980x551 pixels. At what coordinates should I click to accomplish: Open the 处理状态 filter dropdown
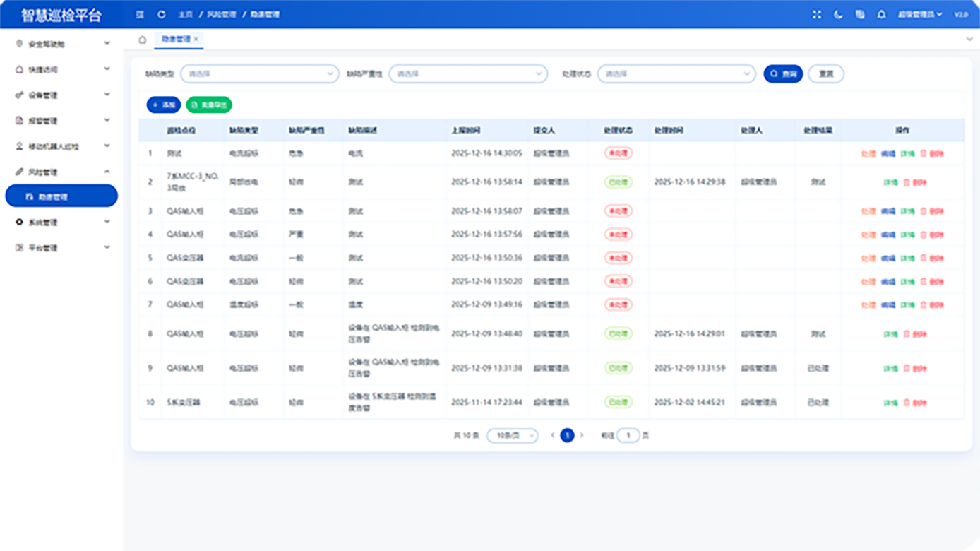676,73
